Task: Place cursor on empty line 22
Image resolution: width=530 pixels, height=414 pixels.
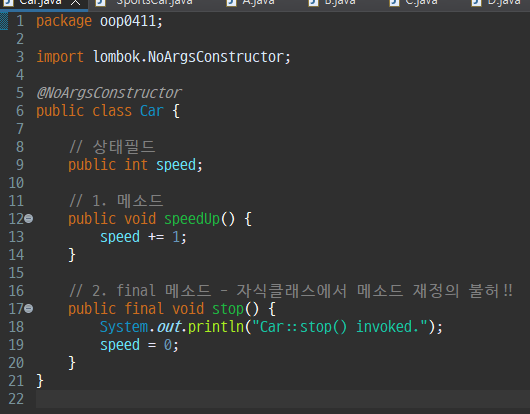Action: pyautogui.click(x=283, y=399)
